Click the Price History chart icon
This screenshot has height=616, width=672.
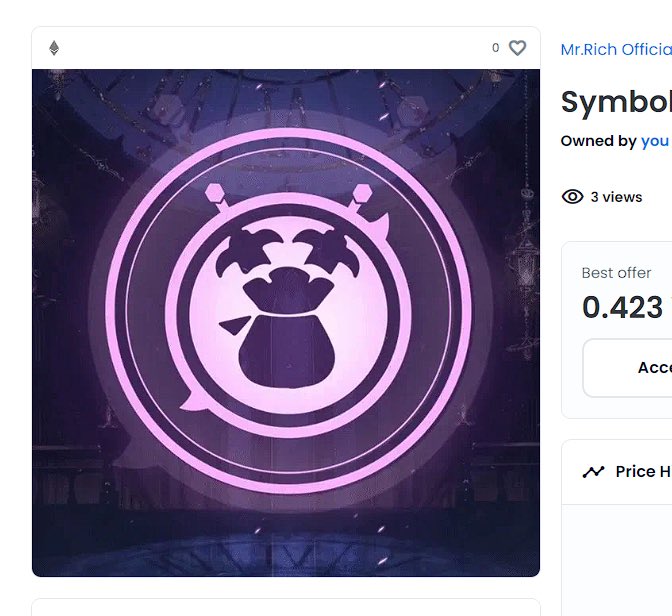pyautogui.click(x=593, y=472)
